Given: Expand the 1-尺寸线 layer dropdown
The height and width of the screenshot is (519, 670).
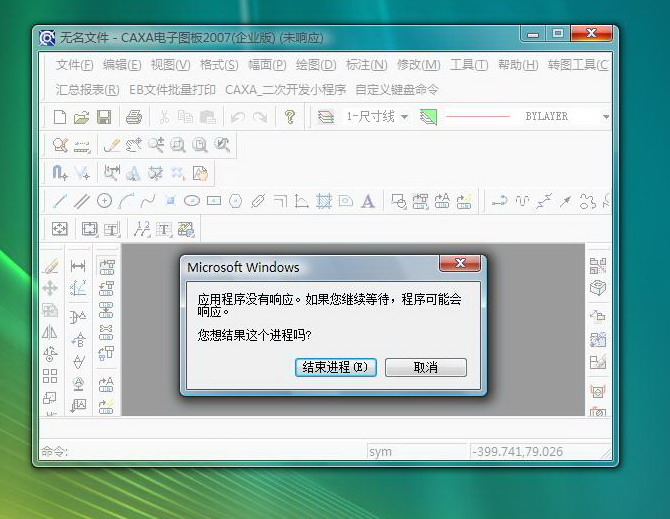Looking at the screenshot, I should pyautogui.click(x=404, y=117).
